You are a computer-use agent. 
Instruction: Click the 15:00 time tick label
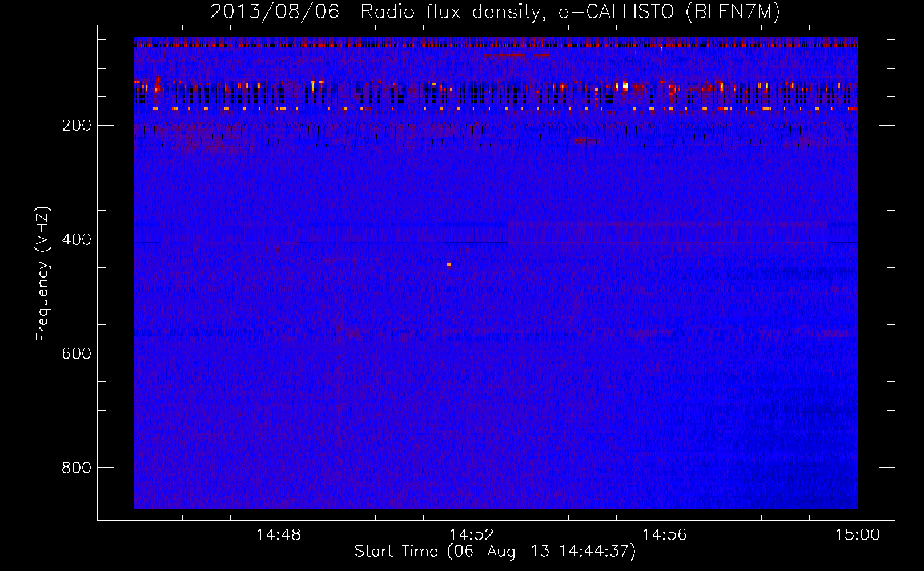click(858, 535)
